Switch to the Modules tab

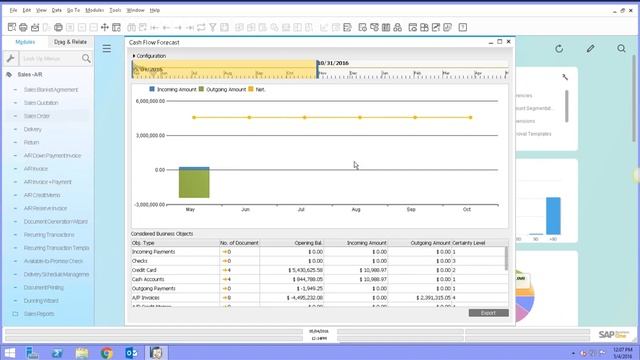click(25, 42)
